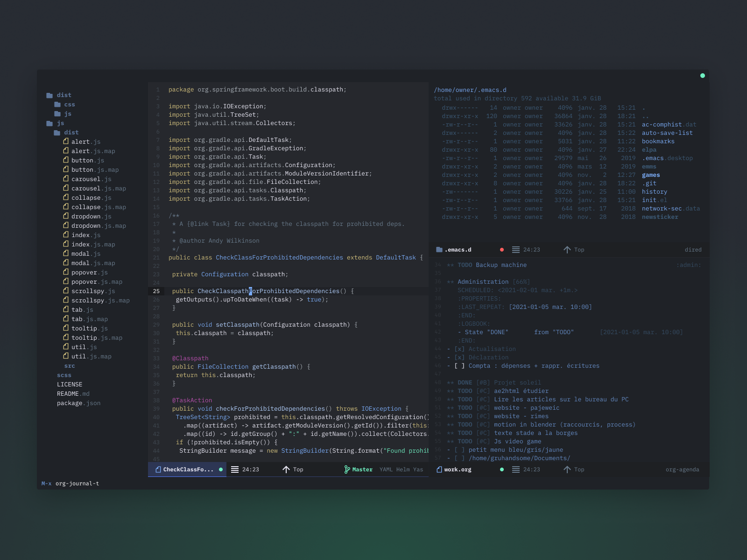Viewport: 747px width, 560px height.
Task: Check the Compta dépenses checkbox
Action: click(x=460, y=366)
